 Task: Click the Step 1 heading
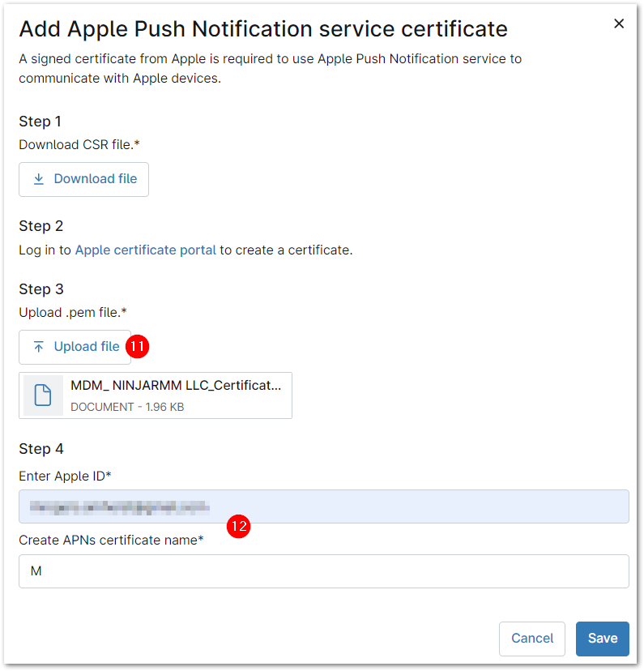[x=40, y=122]
